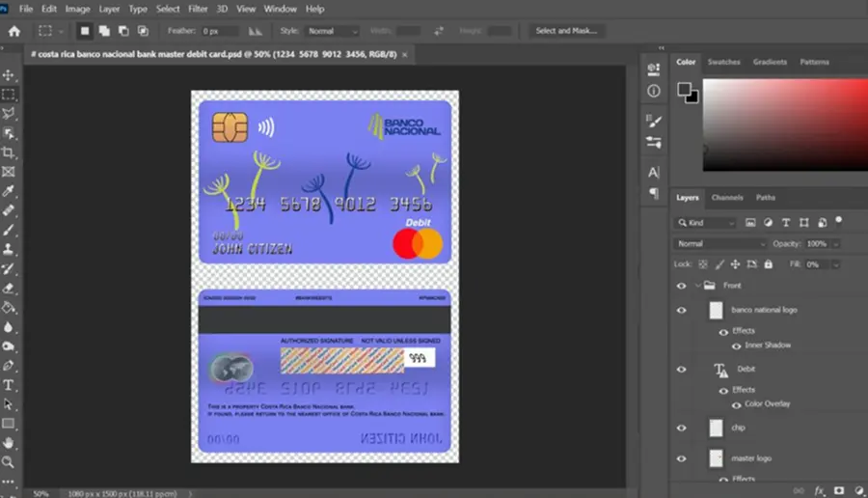
Task: Select the Lasso tool
Action: (x=9, y=114)
